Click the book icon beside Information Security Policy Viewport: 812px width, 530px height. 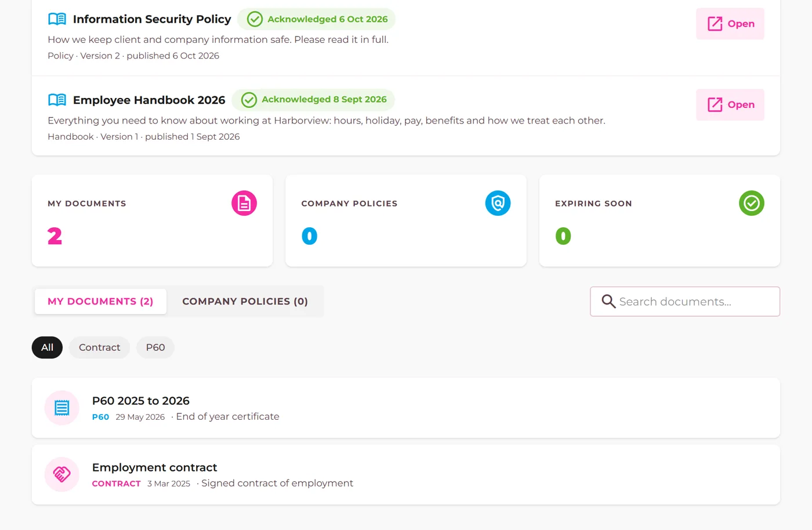point(57,19)
